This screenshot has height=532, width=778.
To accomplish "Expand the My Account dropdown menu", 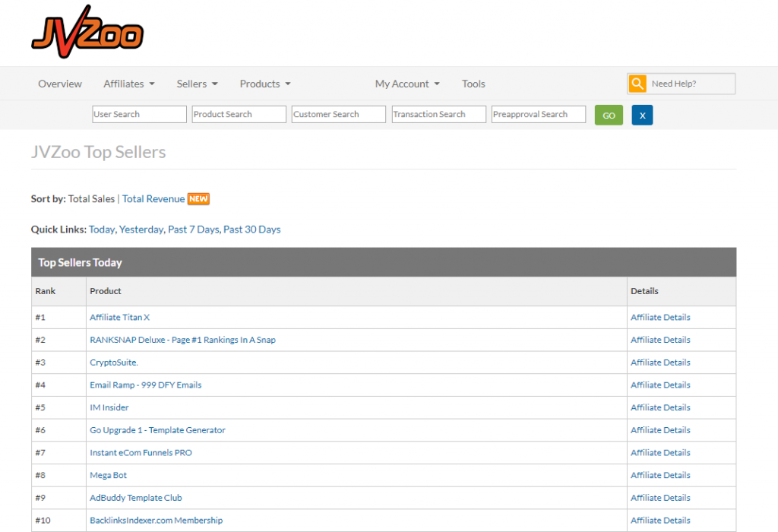I will 407,84.
